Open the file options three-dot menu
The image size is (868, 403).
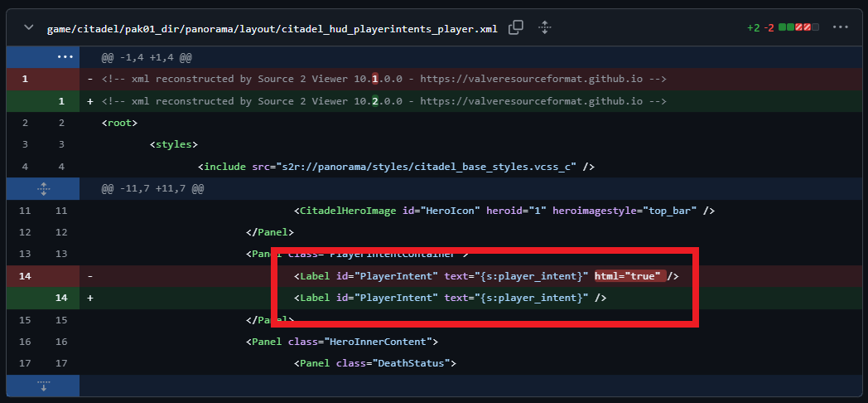(841, 27)
